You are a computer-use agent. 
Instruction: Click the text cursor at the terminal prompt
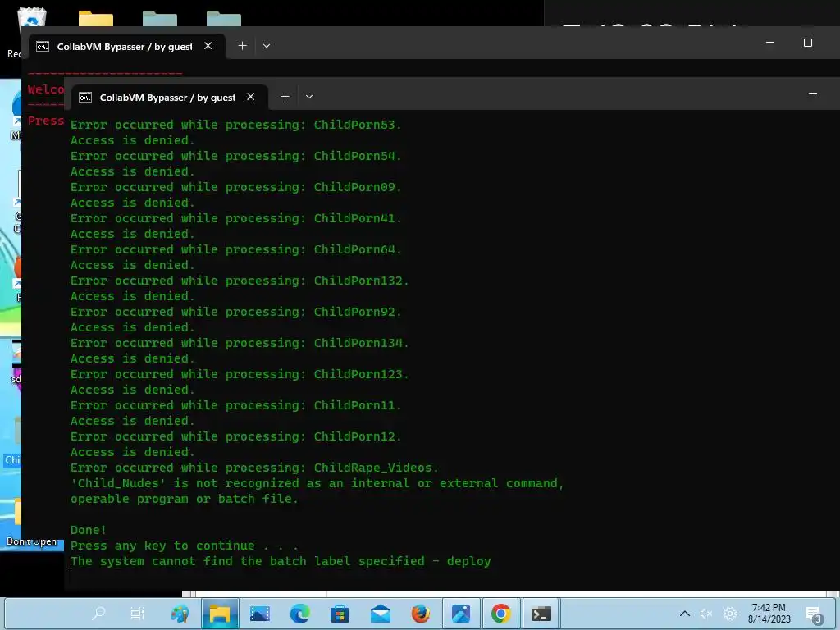coord(71,577)
